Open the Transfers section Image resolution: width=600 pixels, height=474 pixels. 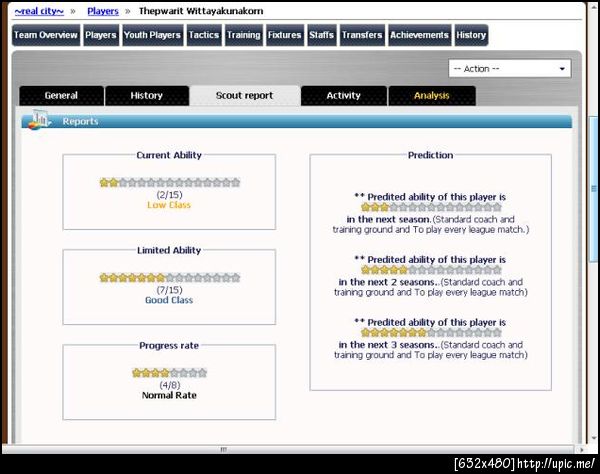pyautogui.click(x=362, y=35)
